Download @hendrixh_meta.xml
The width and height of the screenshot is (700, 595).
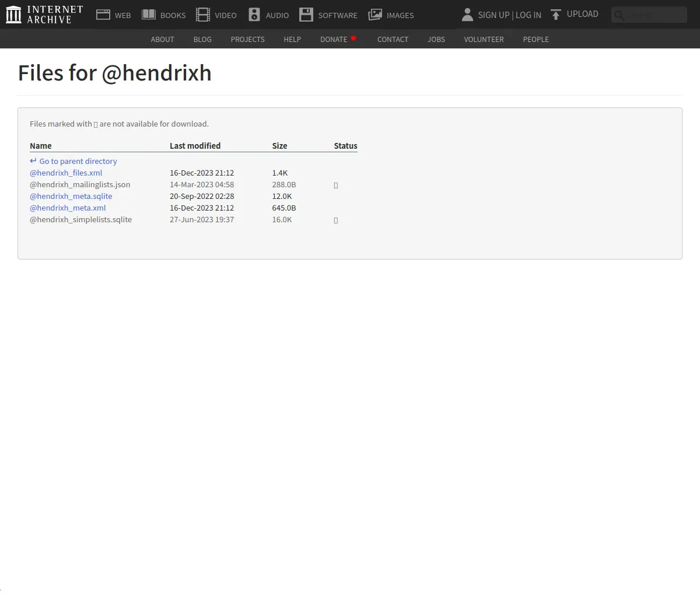tap(68, 208)
